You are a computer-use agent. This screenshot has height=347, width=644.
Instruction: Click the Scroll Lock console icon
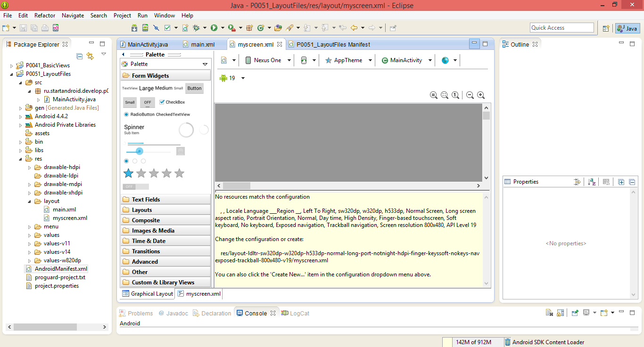point(561,313)
